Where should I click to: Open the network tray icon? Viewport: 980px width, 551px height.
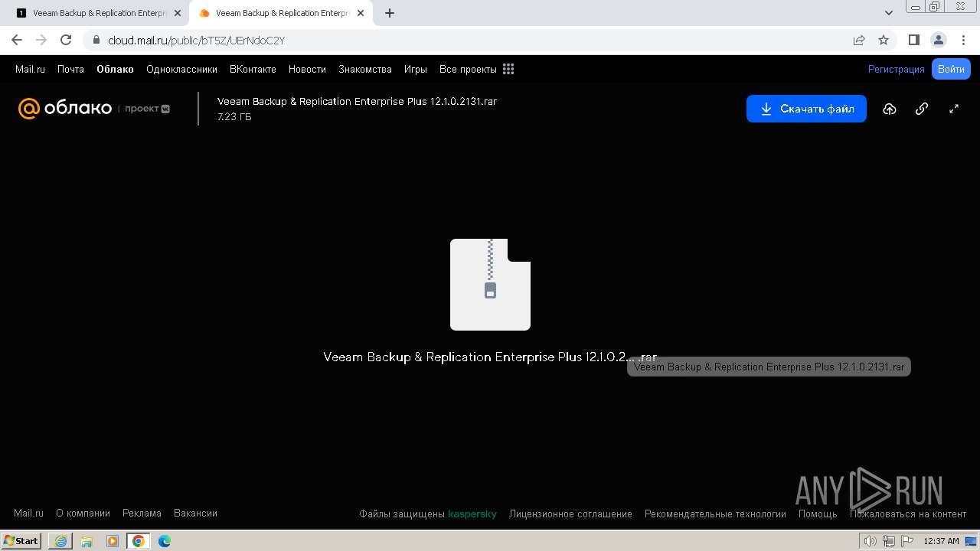tap(889, 541)
